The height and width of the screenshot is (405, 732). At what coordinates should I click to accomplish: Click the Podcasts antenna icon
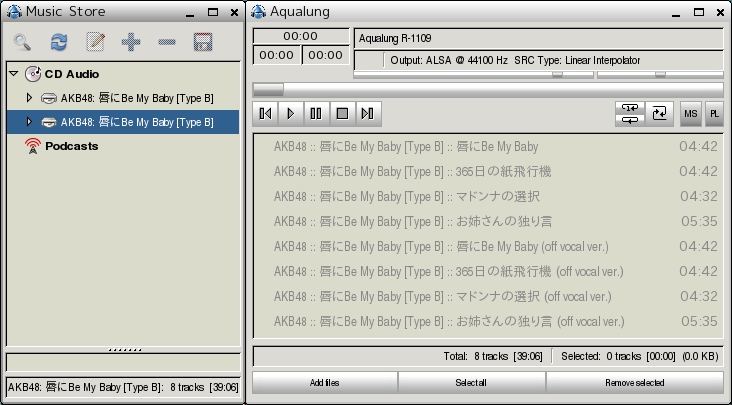click(33, 146)
